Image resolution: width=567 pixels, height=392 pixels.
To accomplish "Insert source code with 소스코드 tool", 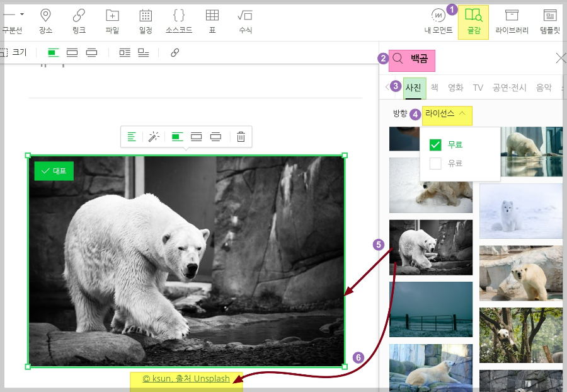I will [x=179, y=21].
